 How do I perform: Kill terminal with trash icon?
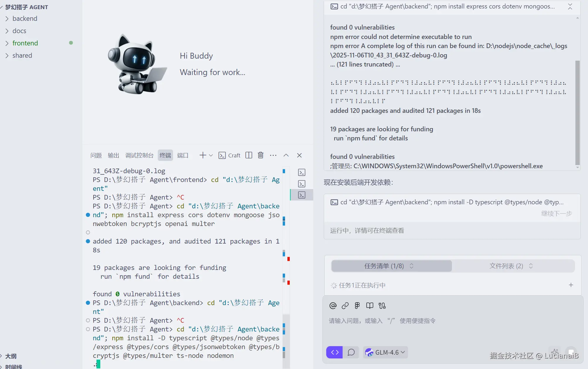point(260,155)
